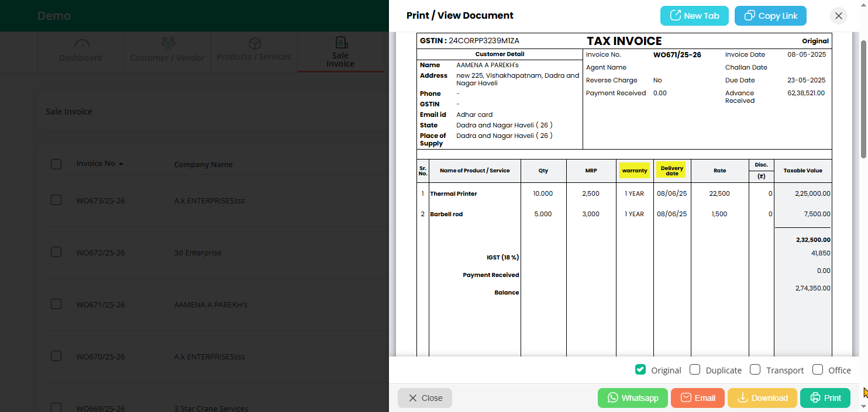The width and height of the screenshot is (868, 412).
Task: Send invoice using Email button
Action: click(697, 398)
